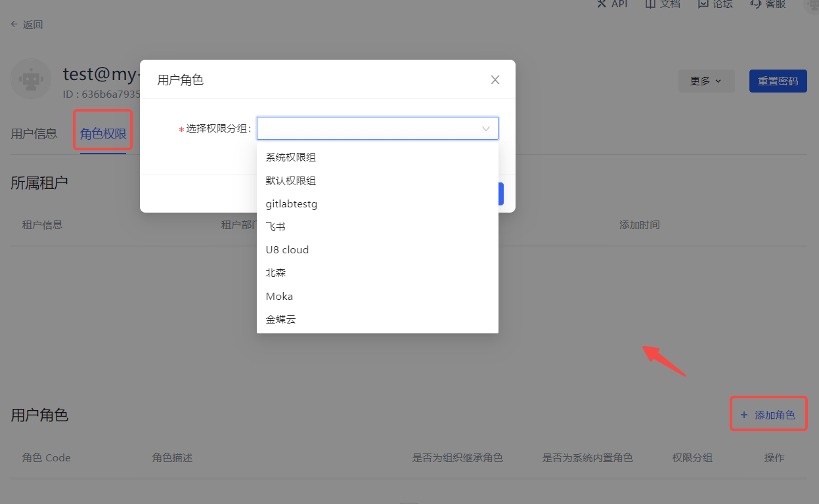
Task: Collapse the 选择权限分组 dropdown chevron
Action: coord(486,129)
